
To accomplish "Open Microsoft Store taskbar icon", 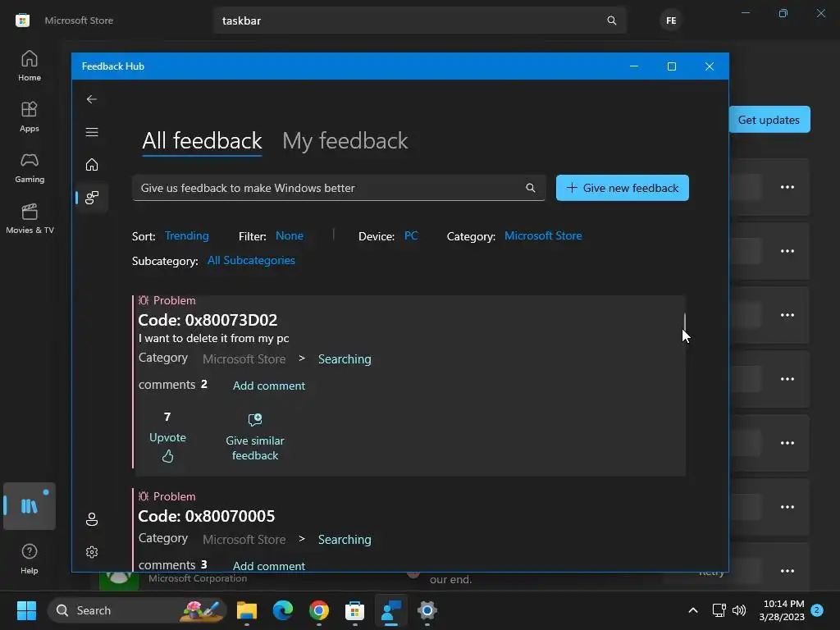I will coord(354,610).
